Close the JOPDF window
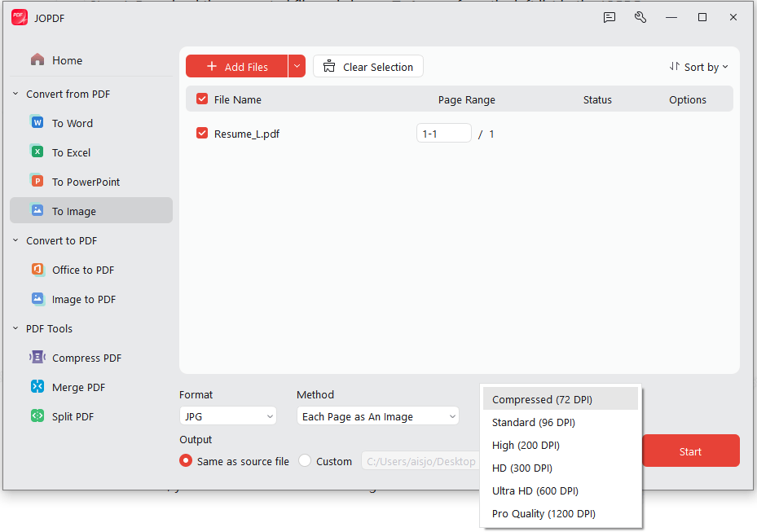Screen dimensions: 757x532 (x=733, y=17)
